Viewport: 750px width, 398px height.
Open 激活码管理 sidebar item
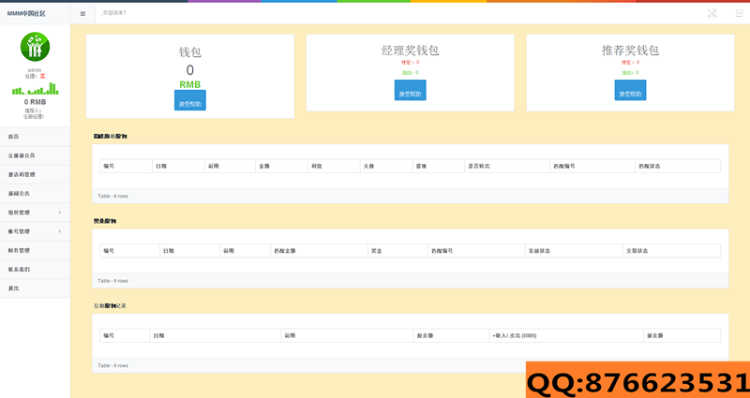coord(35,175)
